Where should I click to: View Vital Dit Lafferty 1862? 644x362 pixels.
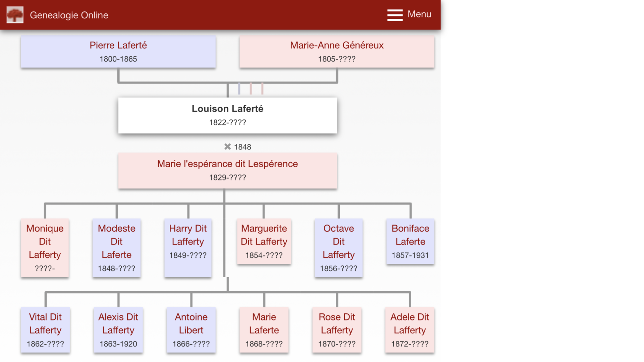click(45, 330)
